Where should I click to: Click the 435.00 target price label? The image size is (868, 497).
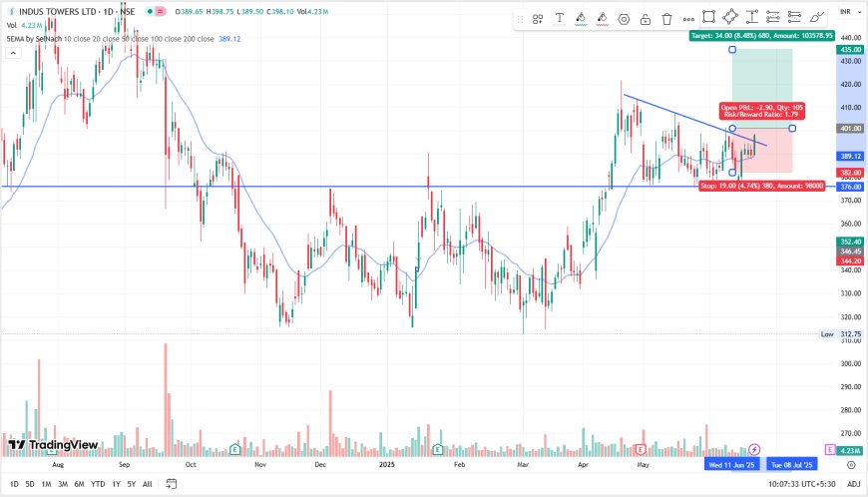pyautogui.click(x=850, y=50)
